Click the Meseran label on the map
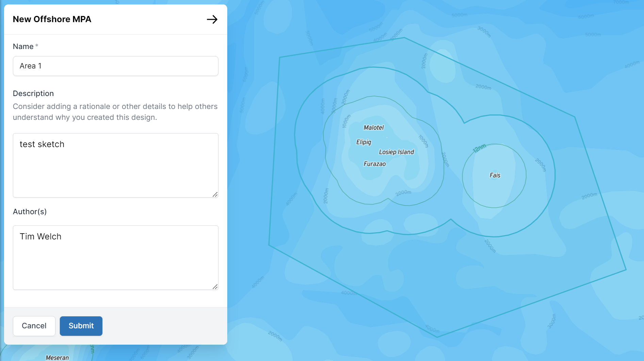 [x=57, y=358]
